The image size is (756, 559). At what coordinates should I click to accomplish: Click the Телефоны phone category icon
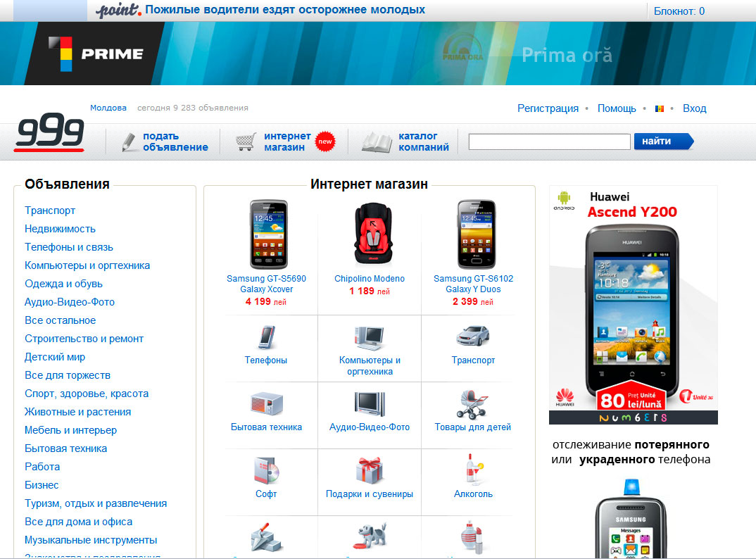point(266,337)
